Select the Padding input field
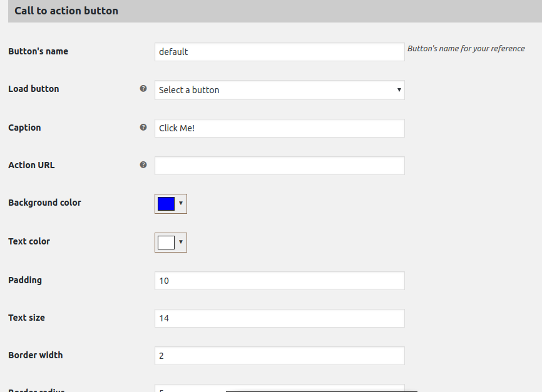Screen dimensions: 542x392 279,281
